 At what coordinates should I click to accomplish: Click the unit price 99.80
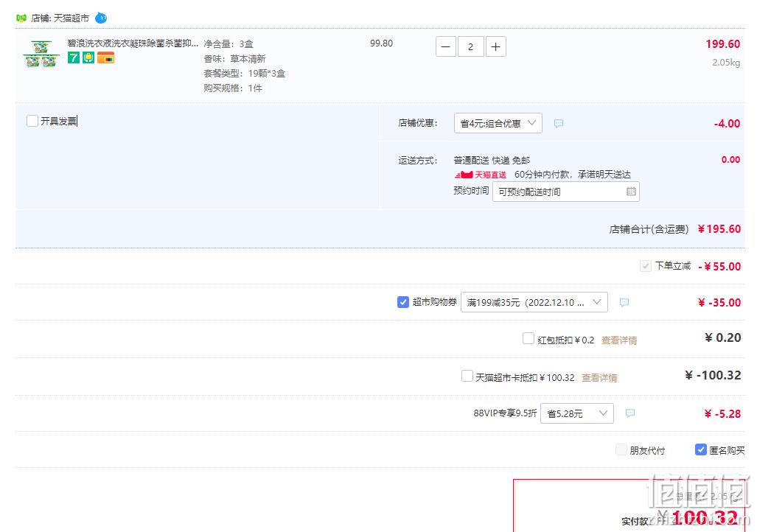tap(381, 43)
